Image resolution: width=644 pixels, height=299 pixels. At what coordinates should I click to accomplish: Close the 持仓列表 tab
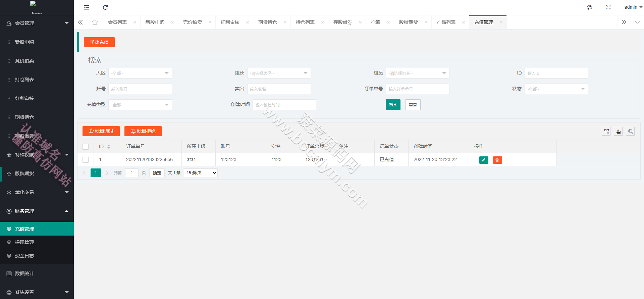coord(323,22)
